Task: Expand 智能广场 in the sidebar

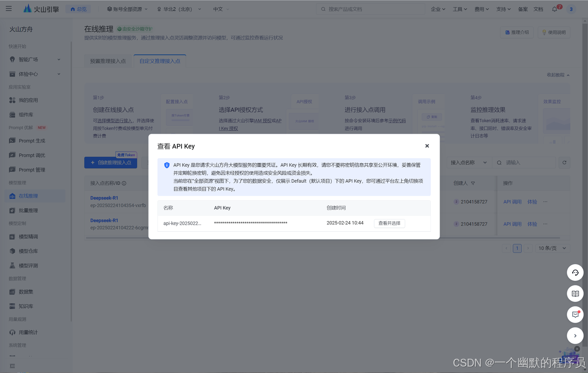Action: click(35, 59)
